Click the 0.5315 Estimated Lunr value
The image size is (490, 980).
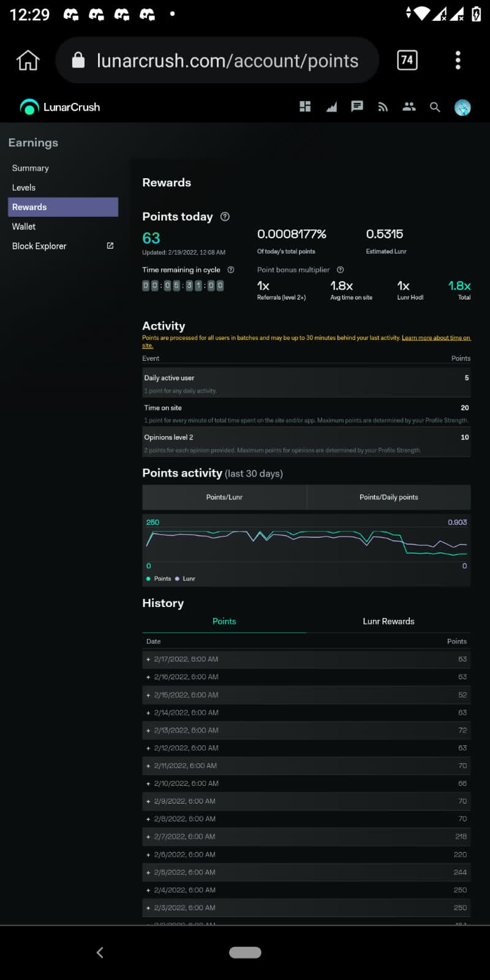[x=385, y=234]
